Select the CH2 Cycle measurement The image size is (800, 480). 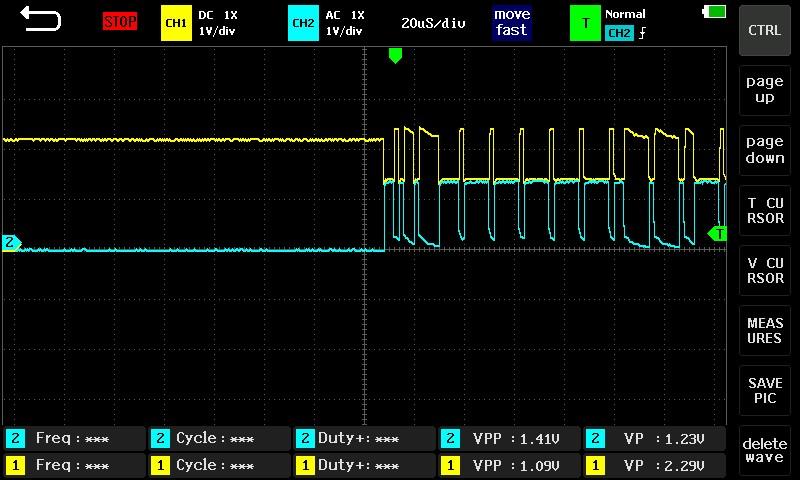click(x=219, y=438)
